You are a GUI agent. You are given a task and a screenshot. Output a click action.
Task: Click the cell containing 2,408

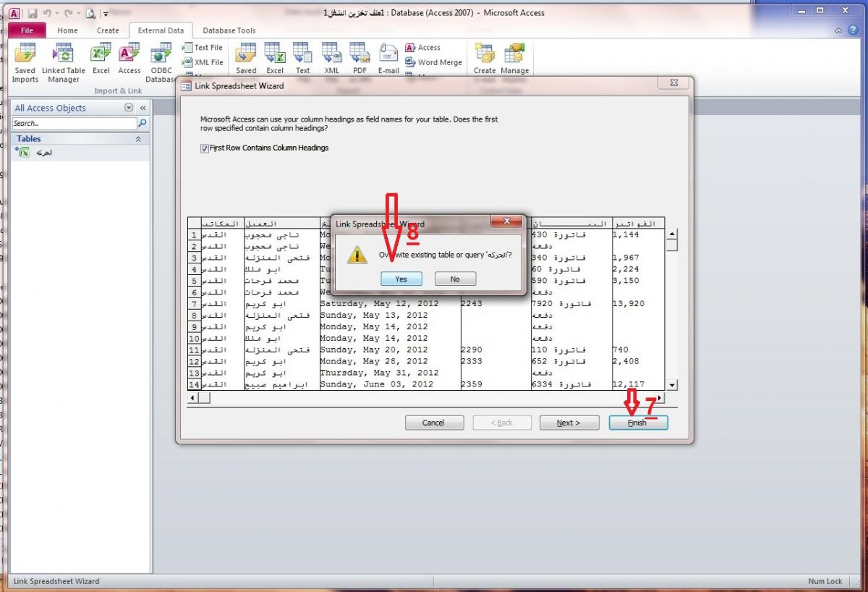pyautogui.click(x=638, y=361)
